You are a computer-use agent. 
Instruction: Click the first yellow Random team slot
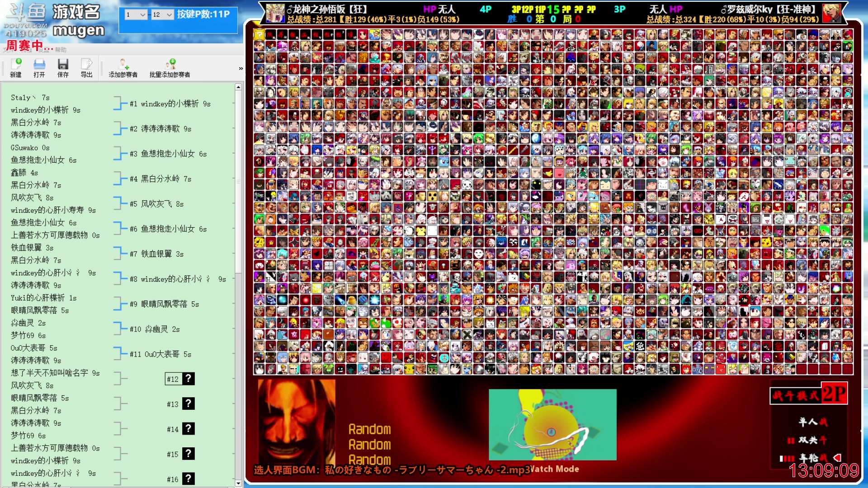[x=370, y=429]
